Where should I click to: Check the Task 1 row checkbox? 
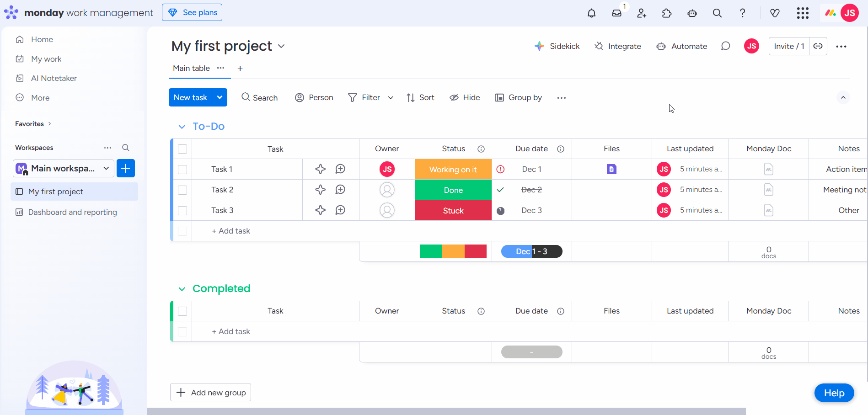click(182, 170)
